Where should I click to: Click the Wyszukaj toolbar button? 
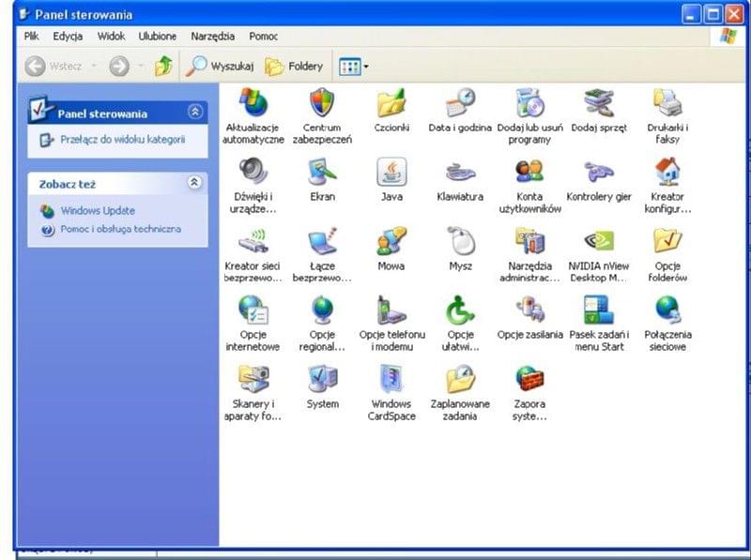[x=220, y=67]
